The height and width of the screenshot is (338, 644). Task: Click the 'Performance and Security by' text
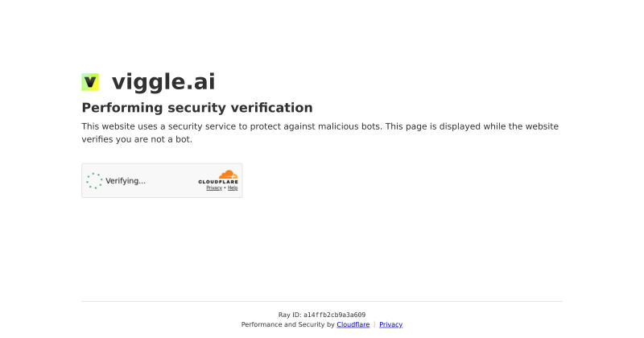point(288,324)
